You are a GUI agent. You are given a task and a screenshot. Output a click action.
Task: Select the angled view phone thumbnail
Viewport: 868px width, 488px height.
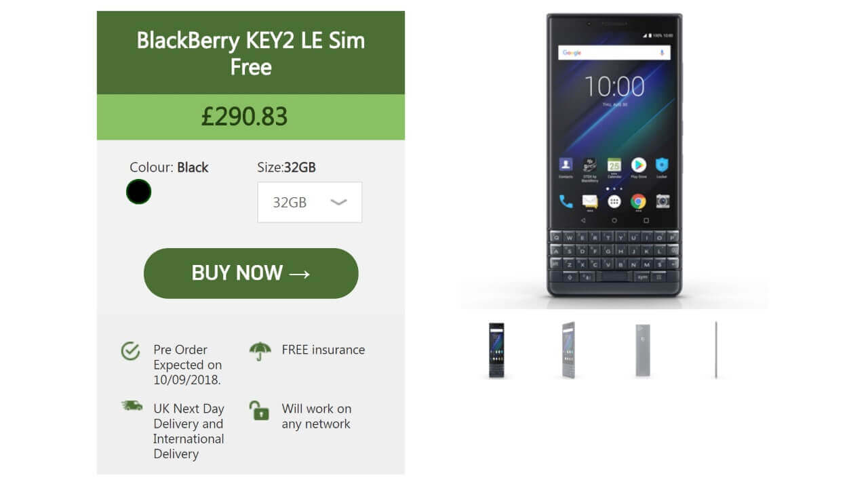coord(568,350)
